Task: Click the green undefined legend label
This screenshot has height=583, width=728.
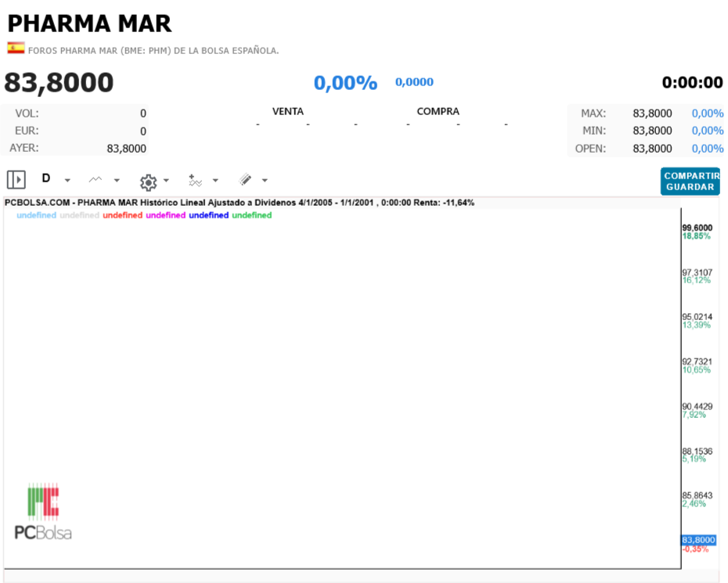Action: [251, 215]
